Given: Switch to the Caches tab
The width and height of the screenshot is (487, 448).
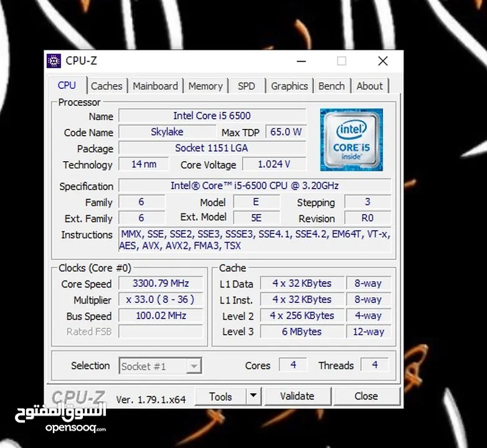Looking at the screenshot, I should (x=106, y=86).
